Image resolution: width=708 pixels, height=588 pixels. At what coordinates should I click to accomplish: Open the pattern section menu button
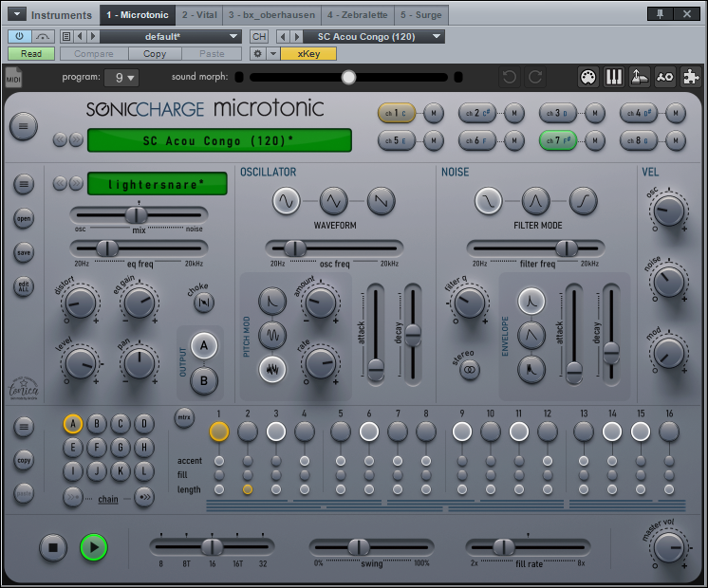[x=24, y=427]
